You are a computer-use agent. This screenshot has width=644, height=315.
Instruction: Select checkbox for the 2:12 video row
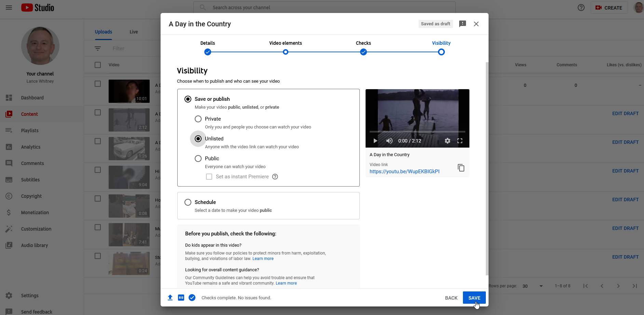(x=98, y=112)
